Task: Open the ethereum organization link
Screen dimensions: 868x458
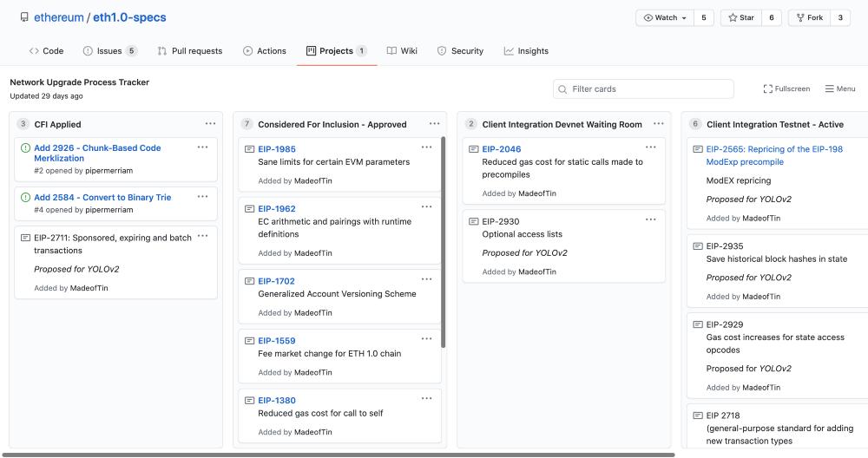Action: pos(59,17)
